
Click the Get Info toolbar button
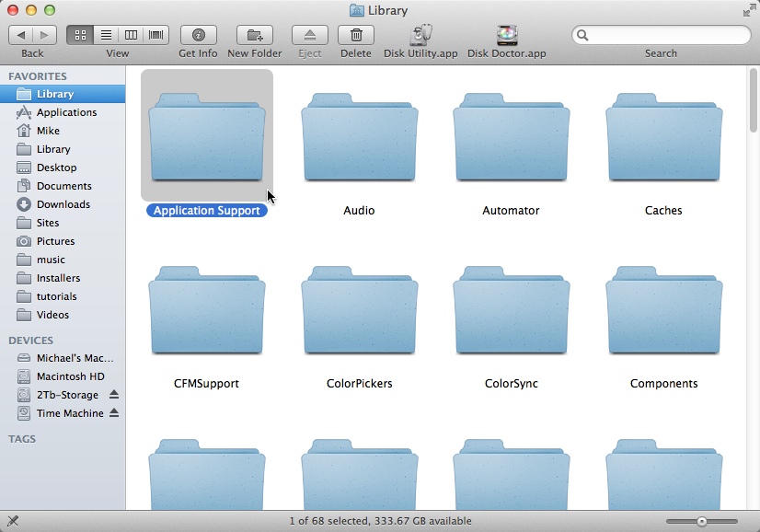(x=198, y=35)
